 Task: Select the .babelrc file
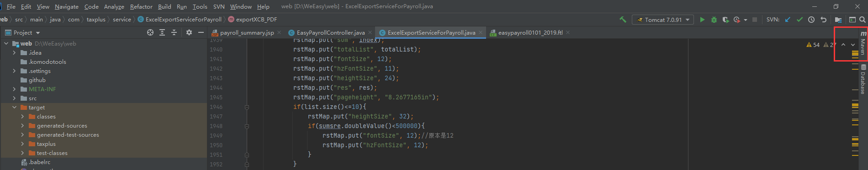point(40,162)
